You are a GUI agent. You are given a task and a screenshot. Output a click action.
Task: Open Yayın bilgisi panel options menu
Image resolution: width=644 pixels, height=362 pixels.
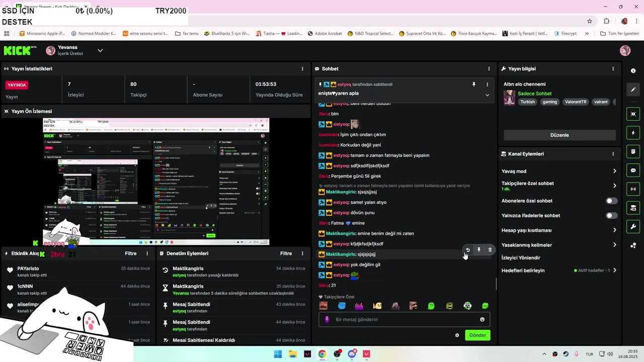click(x=613, y=69)
